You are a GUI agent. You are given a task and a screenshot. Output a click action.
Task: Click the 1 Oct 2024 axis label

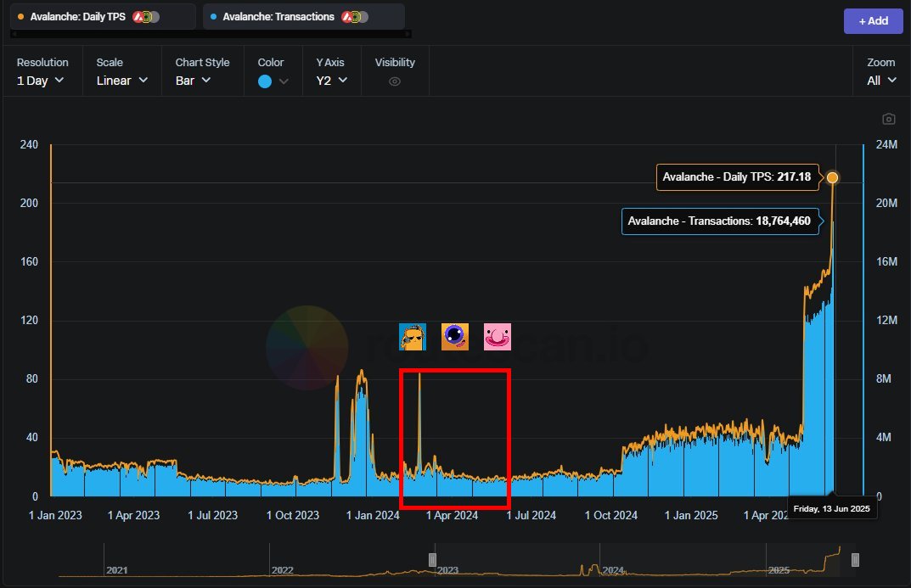point(611,515)
